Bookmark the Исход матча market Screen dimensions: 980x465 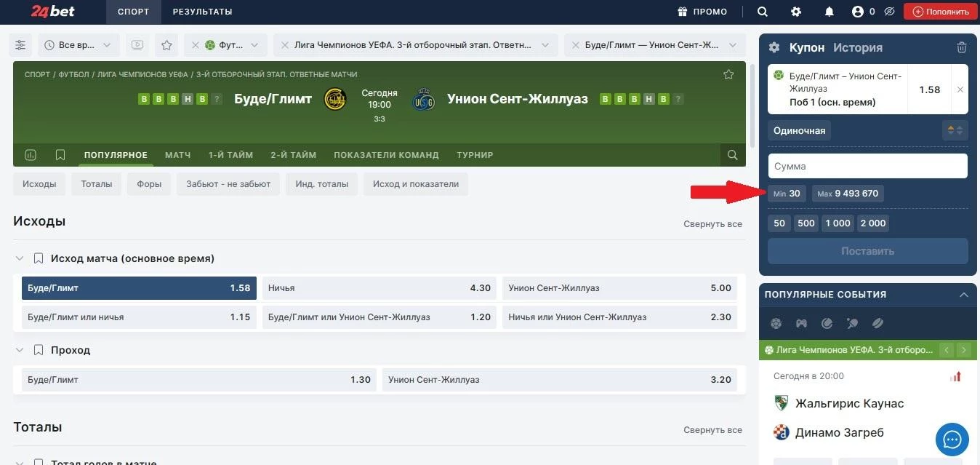tap(39, 258)
